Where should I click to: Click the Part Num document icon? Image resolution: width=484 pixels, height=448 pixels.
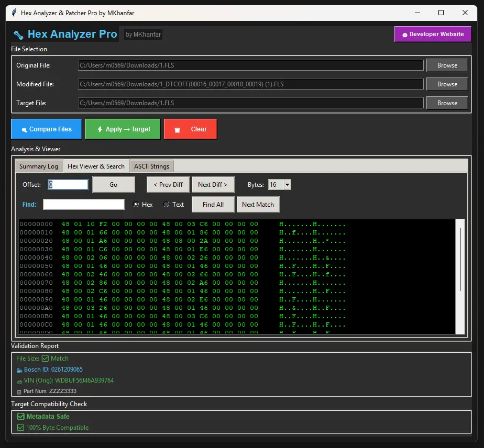(x=19, y=391)
